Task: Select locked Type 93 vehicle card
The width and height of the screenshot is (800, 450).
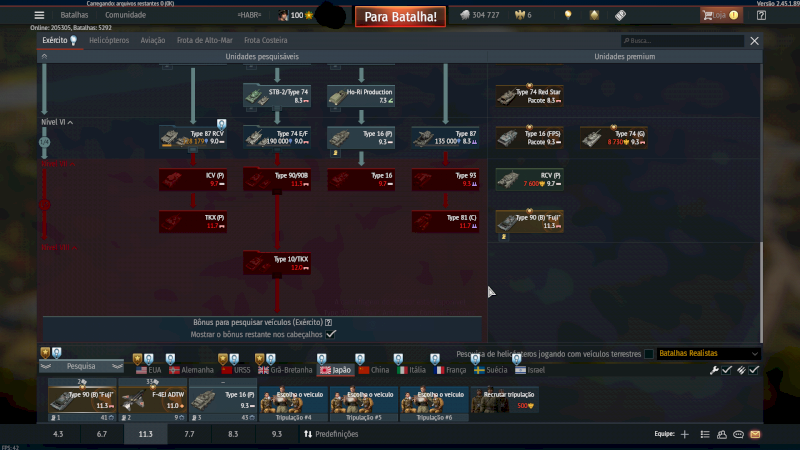Action: pos(445,180)
